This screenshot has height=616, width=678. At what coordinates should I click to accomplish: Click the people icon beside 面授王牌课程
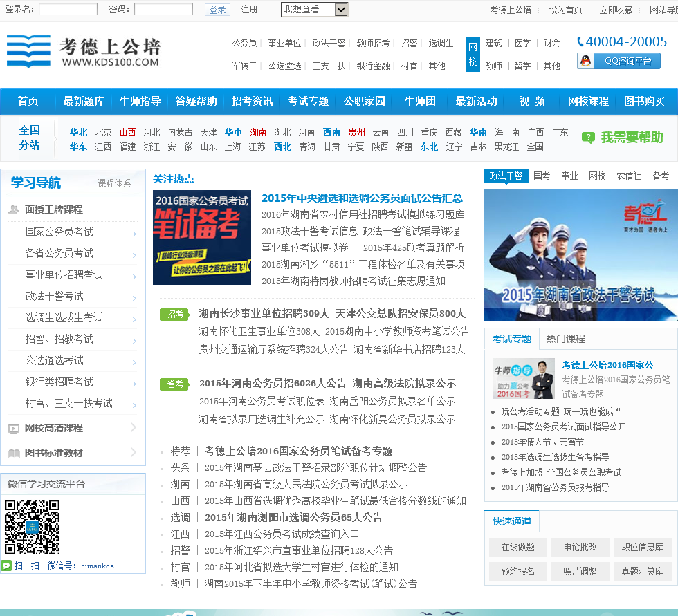click(14, 209)
